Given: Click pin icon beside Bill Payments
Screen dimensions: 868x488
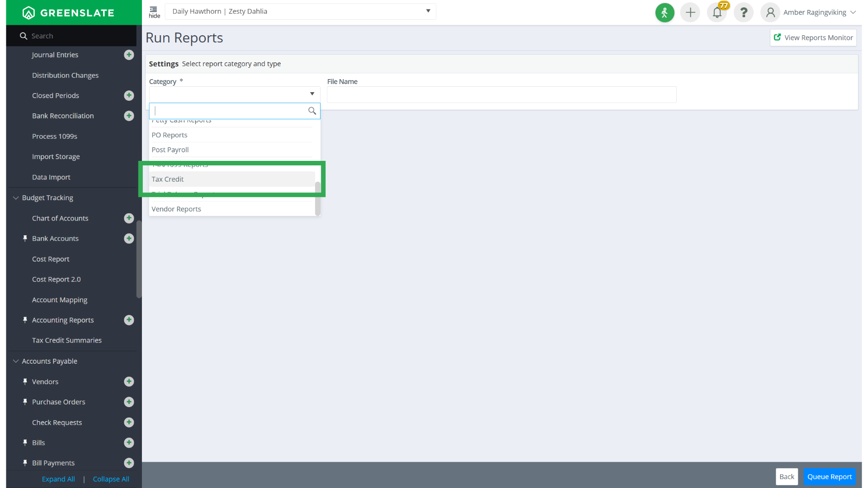Looking at the screenshot, I should pos(25,463).
